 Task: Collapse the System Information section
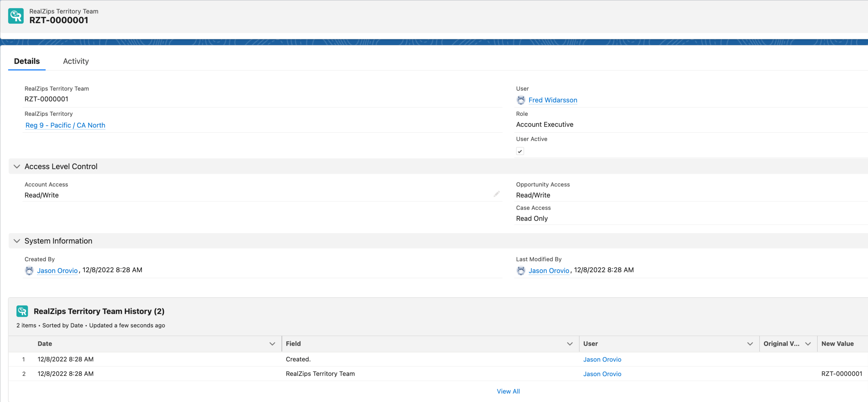tap(17, 241)
